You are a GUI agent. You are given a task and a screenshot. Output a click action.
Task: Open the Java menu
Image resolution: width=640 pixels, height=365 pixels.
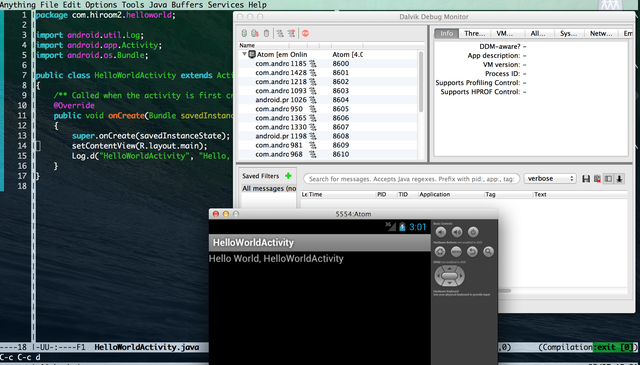coord(158,5)
